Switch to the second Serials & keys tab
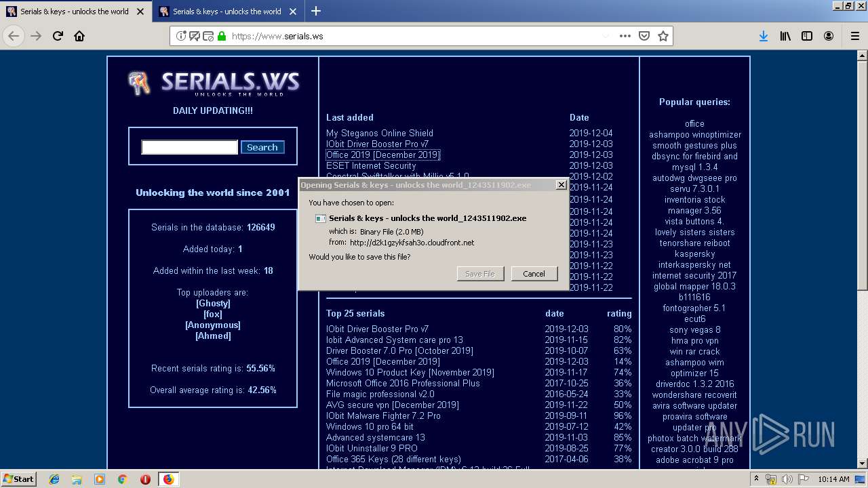Screen dimensions: 868x488 coord(228,12)
